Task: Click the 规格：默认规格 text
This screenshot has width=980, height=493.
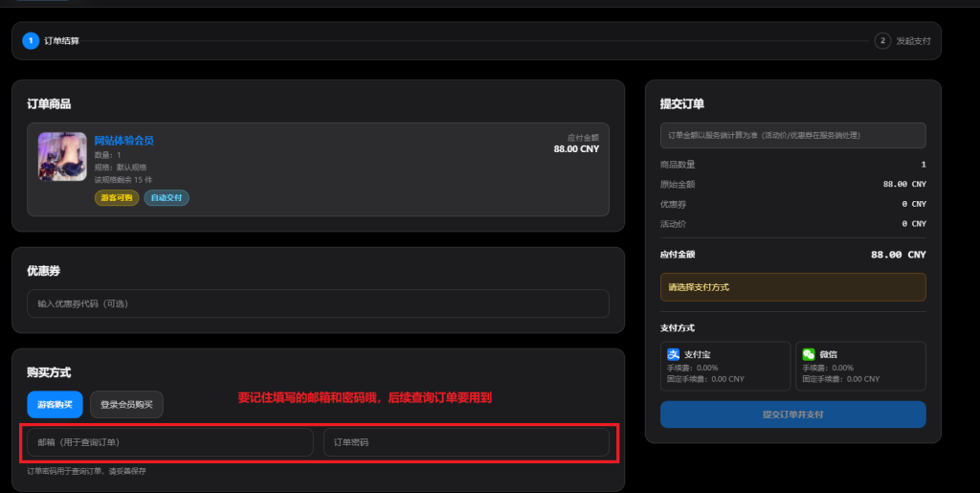Action: point(121,168)
